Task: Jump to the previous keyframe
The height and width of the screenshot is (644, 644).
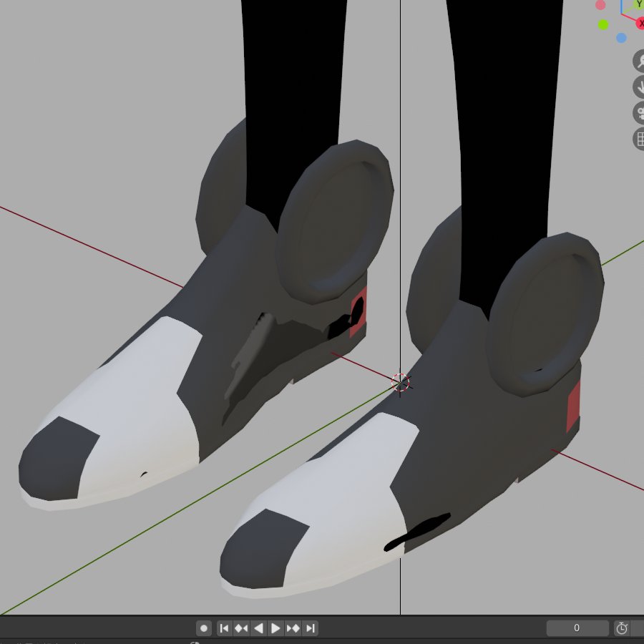Action: 241,628
